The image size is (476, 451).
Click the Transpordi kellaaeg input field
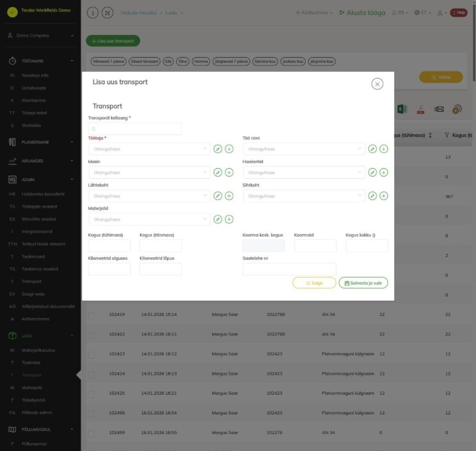(x=135, y=129)
